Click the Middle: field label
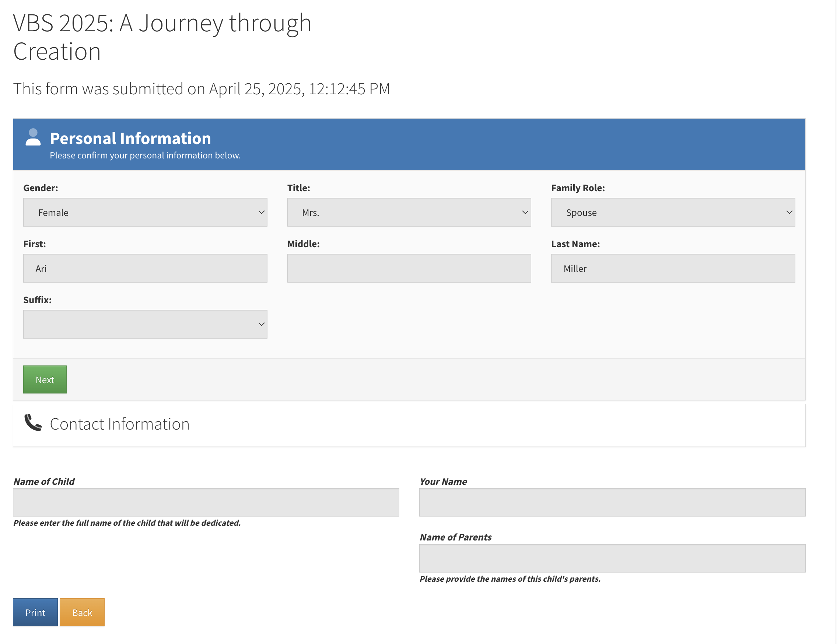The image size is (837, 644). click(304, 244)
